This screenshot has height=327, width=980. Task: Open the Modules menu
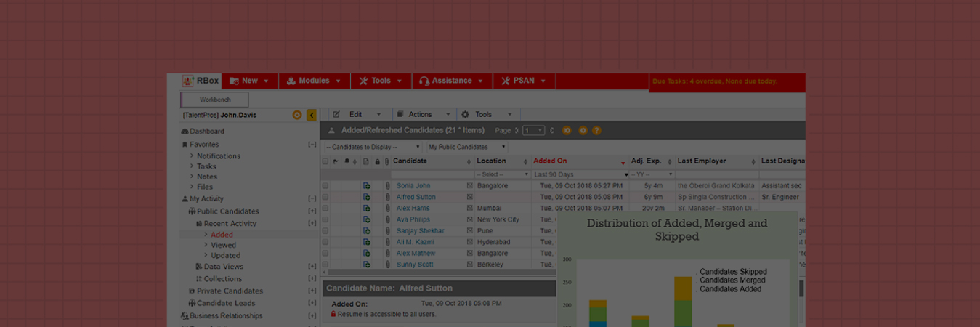point(314,81)
